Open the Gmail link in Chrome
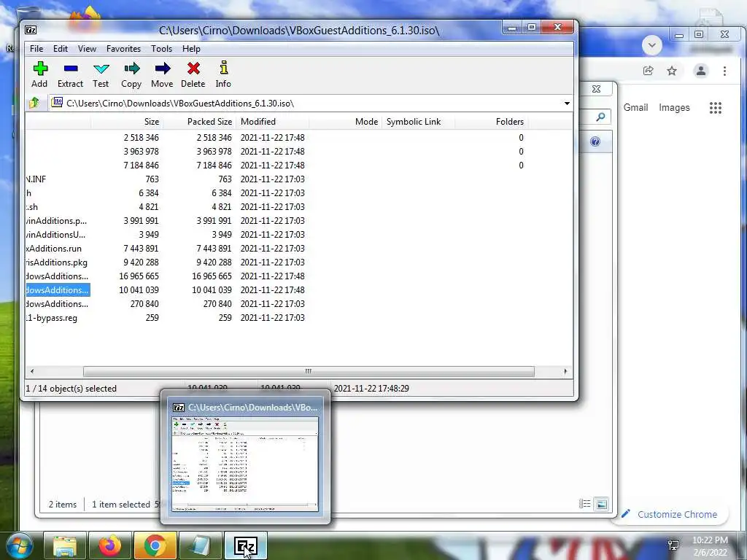Screen dimensions: 747x560 635,108
